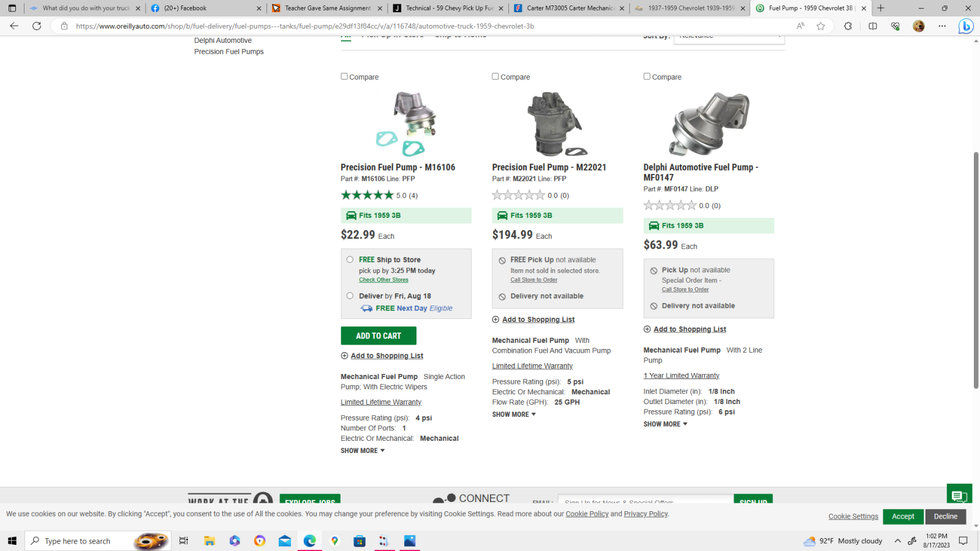Image resolution: width=980 pixels, height=551 pixels.
Task: Click Check Other Stores link
Action: tap(383, 280)
